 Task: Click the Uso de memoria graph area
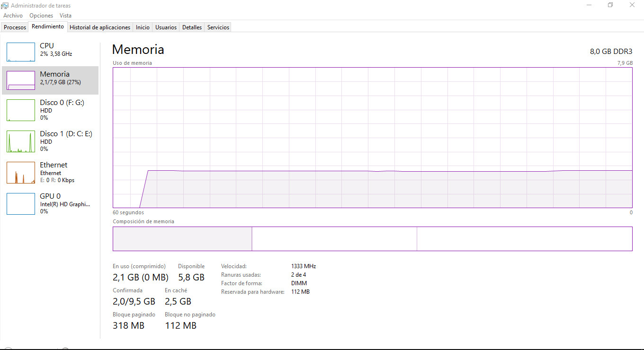point(372,137)
